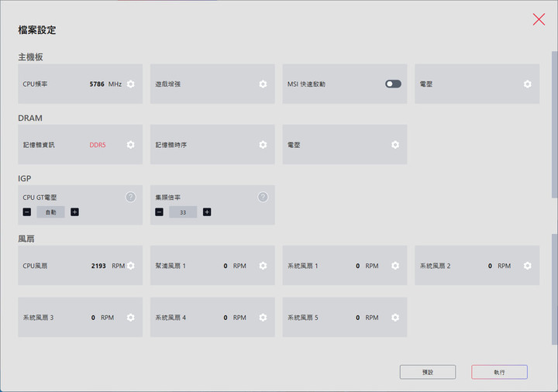Increase the 集顯倍率 value
The height and width of the screenshot is (392, 558).
tap(207, 212)
